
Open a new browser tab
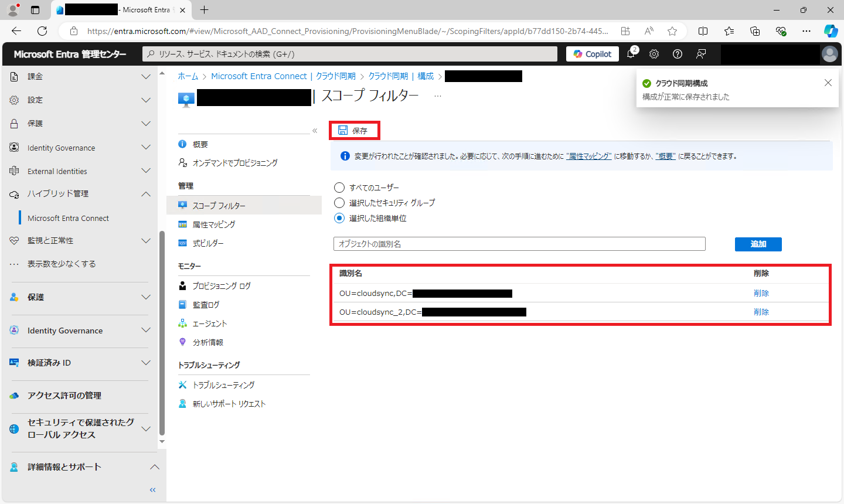[204, 10]
